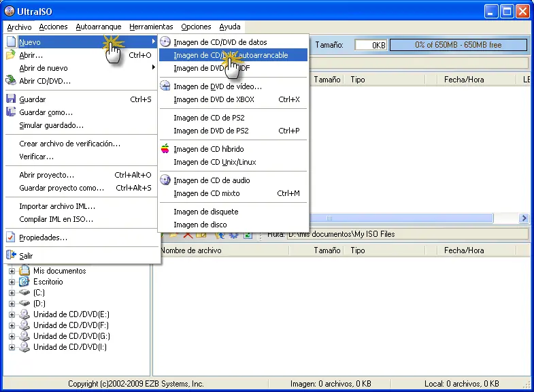Expand the Unidad de CD/DVD(F:) node

tap(12, 325)
